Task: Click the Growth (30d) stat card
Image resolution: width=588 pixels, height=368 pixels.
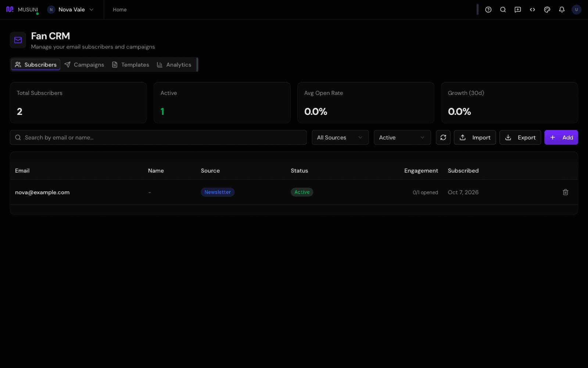Action: (509, 103)
